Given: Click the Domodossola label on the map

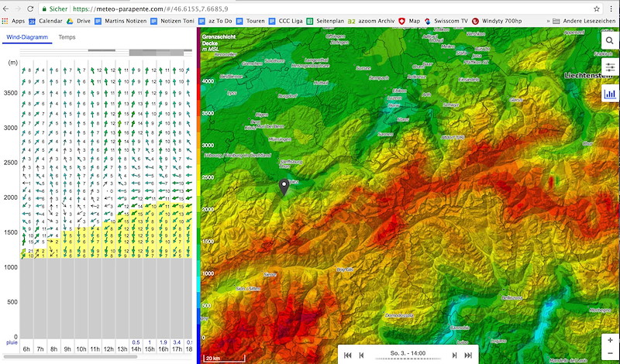Looking at the screenshot, I should pos(399,315).
